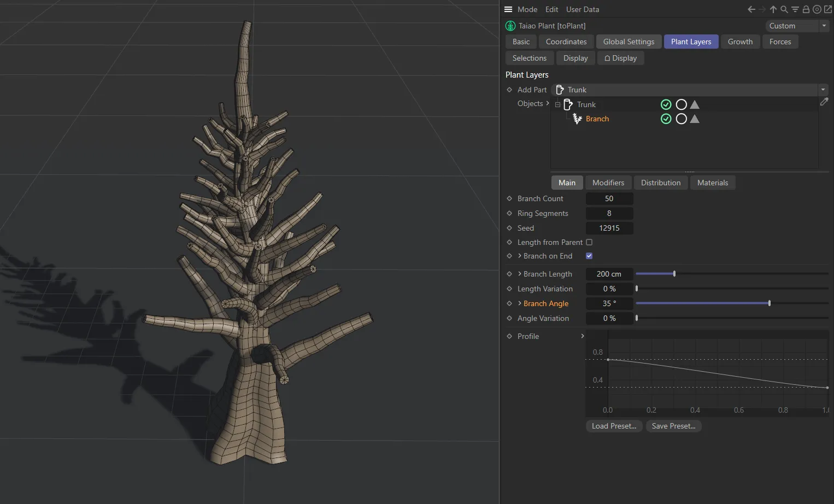834x504 pixels.
Task: Open the Edit menu
Action: pyautogui.click(x=551, y=9)
